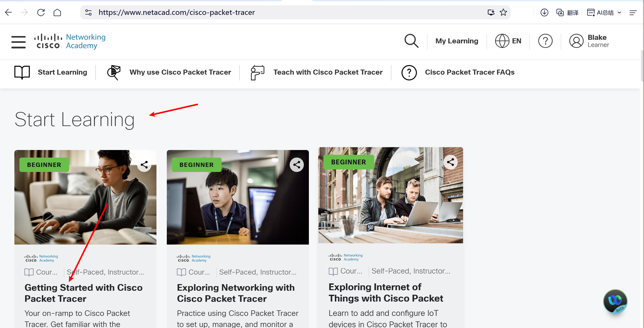Viewport: 644px width, 328px height.
Task: Share the Getting Started with Cisco Packet Tracer course
Action: point(144,165)
